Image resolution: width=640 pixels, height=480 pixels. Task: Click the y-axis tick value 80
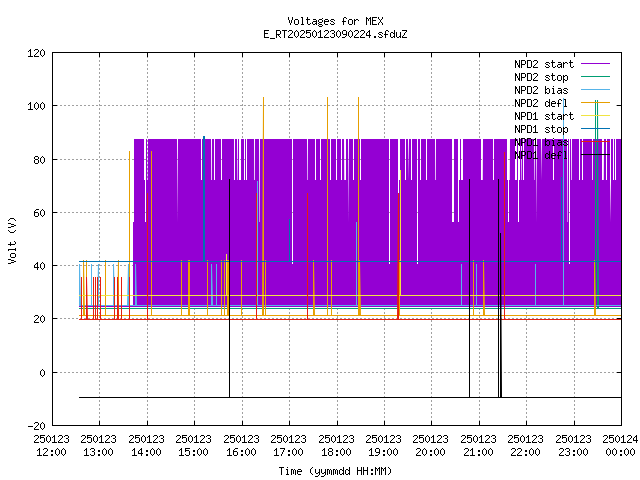pyautogui.click(x=40, y=160)
